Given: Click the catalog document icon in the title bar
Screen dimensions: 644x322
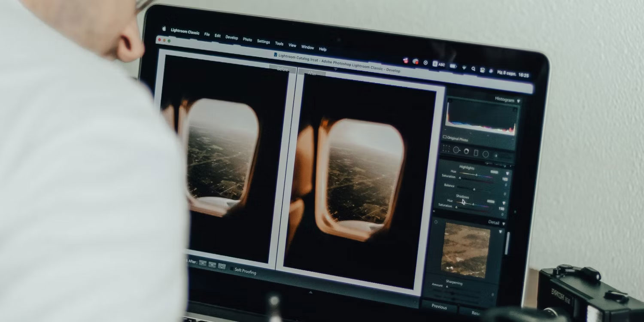Looking at the screenshot, I should click(276, 55).
